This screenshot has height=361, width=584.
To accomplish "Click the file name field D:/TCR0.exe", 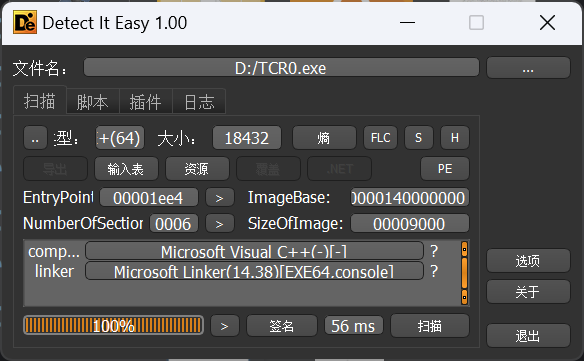I will [x=281, y=67].
